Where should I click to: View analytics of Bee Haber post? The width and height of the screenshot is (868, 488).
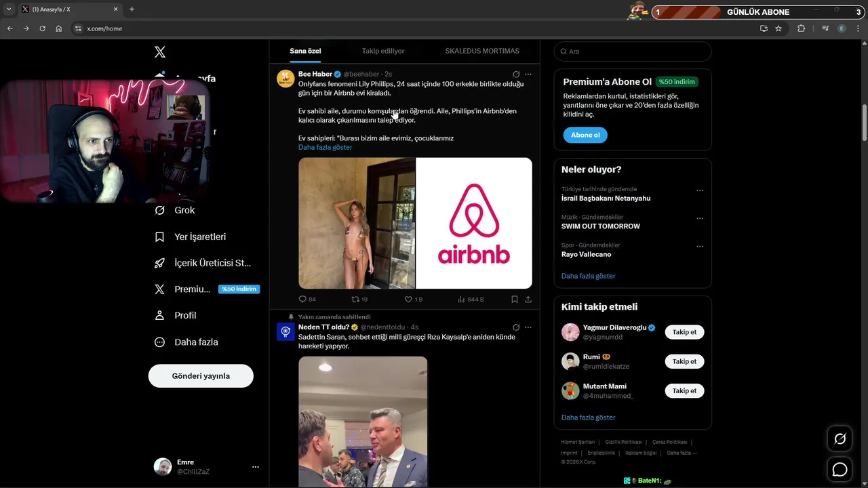[471, 299]
